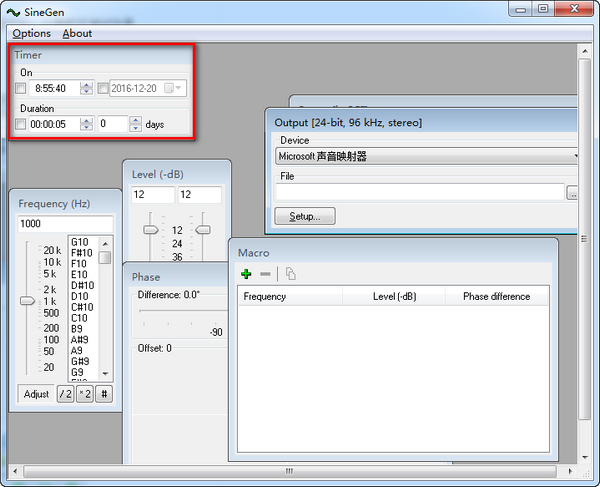600x487 pixels.
Task: Decrease Duration time with down spinner
Action: (86, 127)
